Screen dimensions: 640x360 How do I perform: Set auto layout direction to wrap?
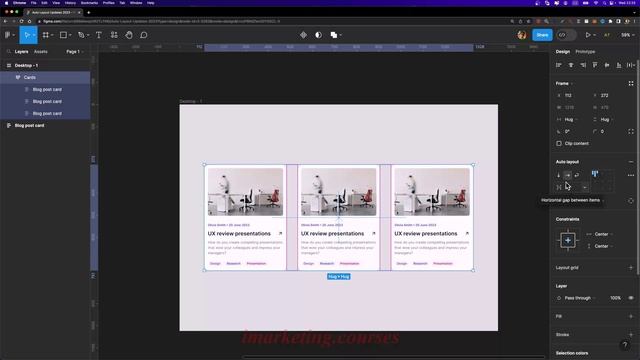tap(577, 175)
